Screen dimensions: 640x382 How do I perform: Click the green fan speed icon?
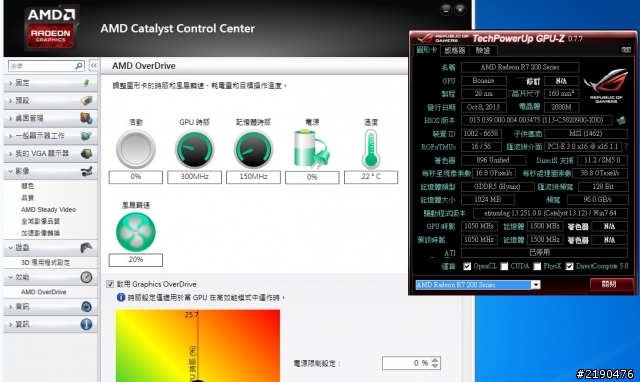(136, 232)
